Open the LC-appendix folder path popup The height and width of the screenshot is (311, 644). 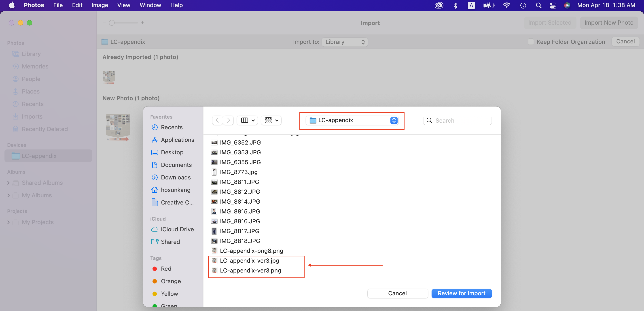[x=352, y=120]
